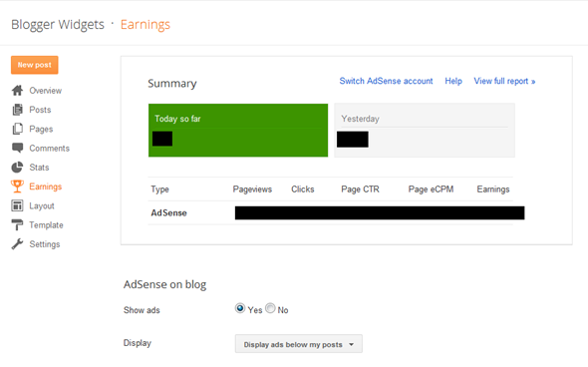Click the Yesterday earnings panel
588x367 pixels.
coord(425,131)
